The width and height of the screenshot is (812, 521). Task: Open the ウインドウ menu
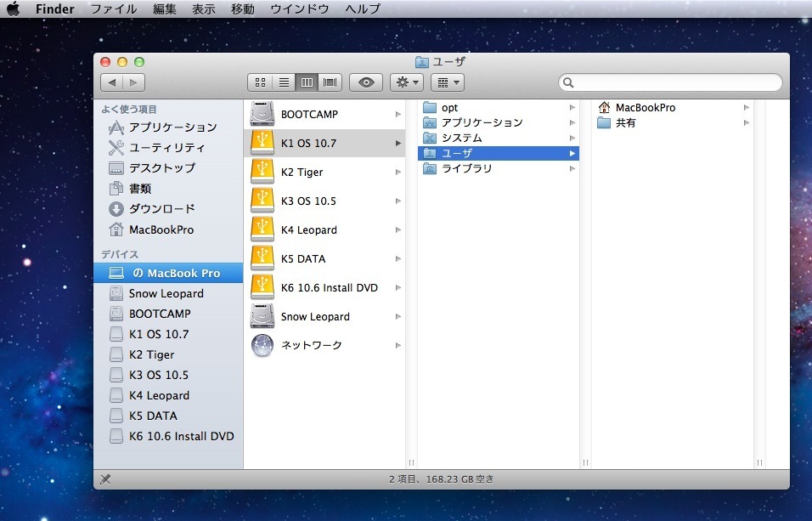pos(299,9)
